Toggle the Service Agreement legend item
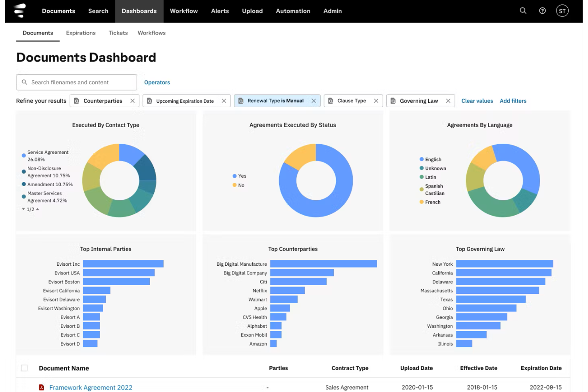Screen dimensions: 588x392 point(45,156)
